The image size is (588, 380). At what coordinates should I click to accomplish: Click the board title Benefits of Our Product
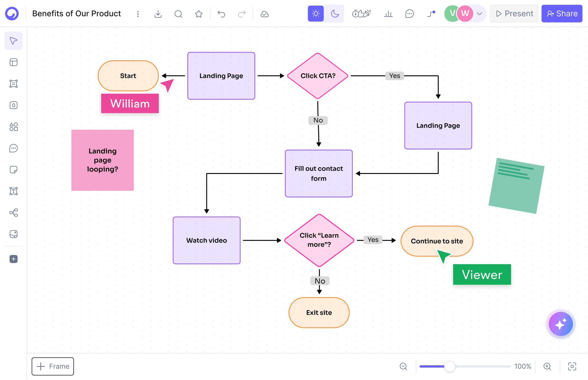click(x=76, y=14)
